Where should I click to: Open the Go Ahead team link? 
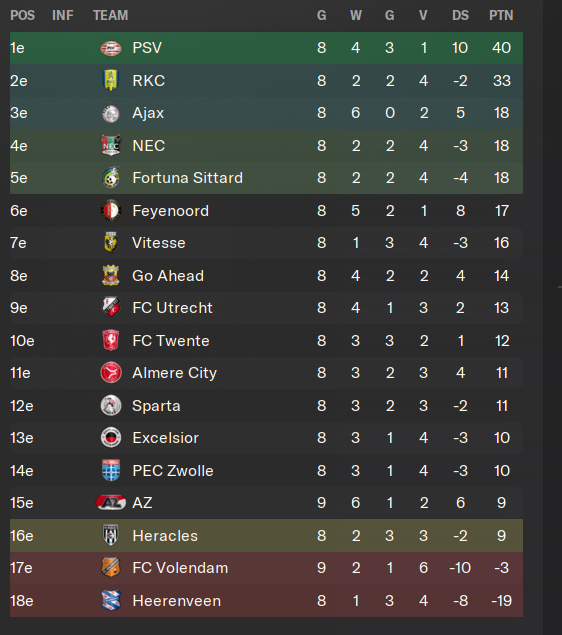(x=168, y=276)
